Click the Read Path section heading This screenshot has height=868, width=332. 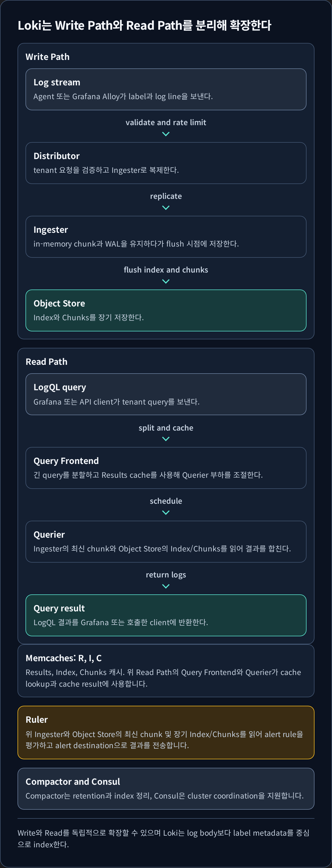46,362
